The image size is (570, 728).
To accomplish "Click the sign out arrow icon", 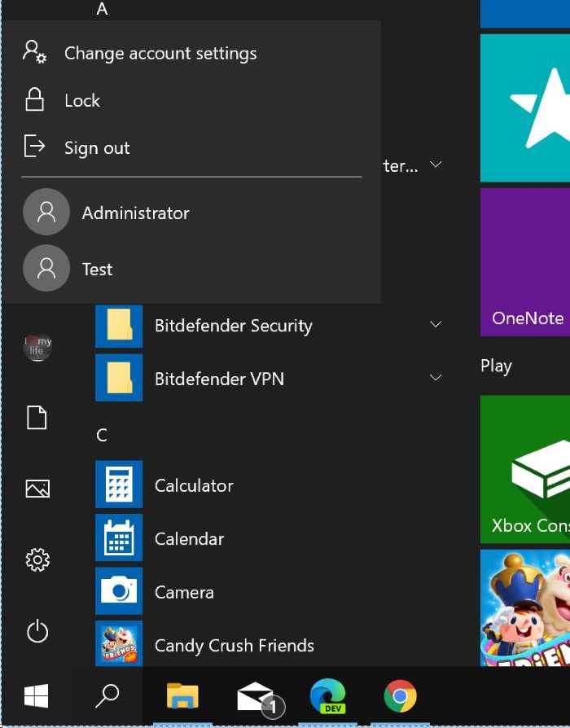I will (34, 147).
